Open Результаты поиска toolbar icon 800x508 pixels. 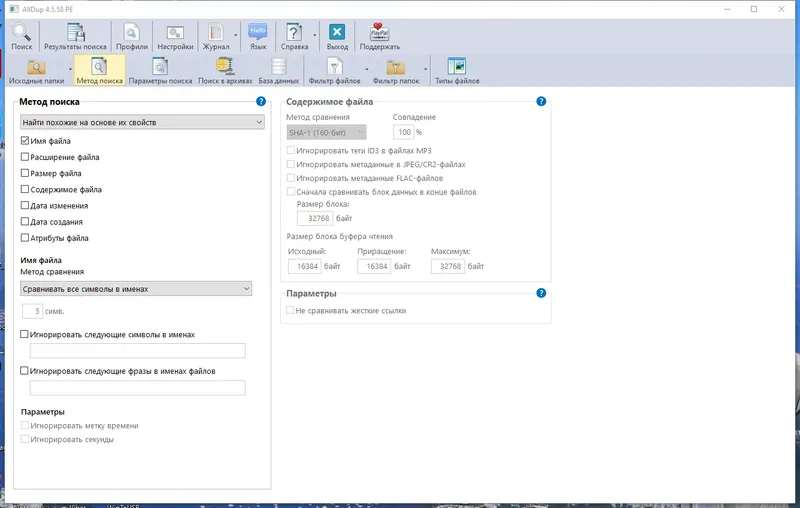pos(75,37)
